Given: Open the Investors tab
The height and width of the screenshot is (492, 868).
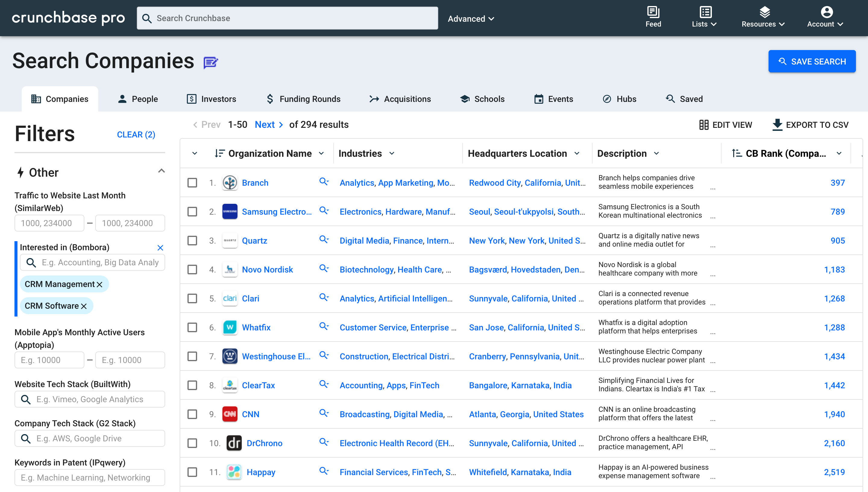Looking at the screenshot, I should click(212, 99).
